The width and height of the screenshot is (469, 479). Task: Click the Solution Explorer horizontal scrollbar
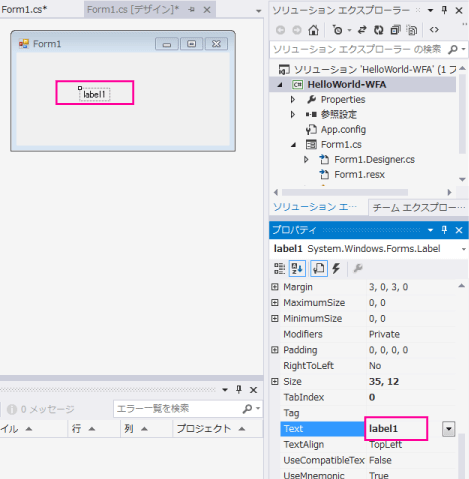(345, 192)
